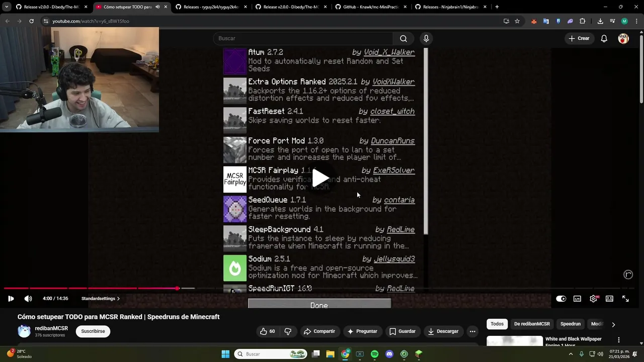Turn on subtitles in the player

[x=577, y=299]
